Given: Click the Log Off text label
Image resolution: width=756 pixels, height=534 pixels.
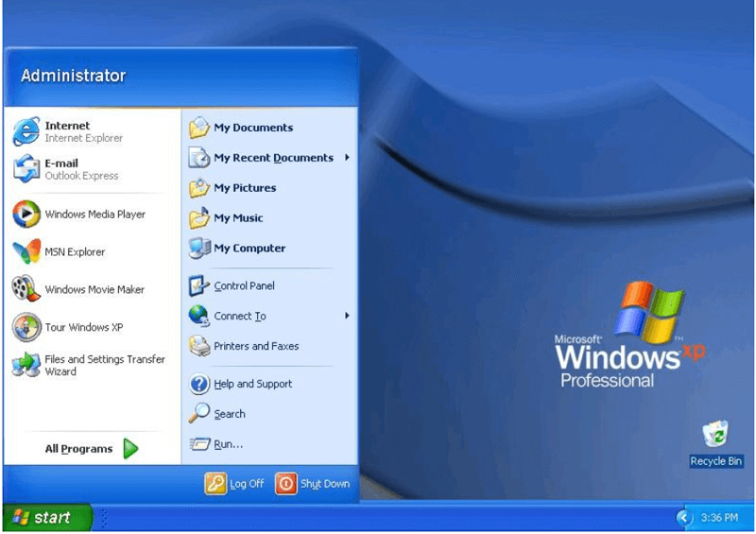Looking at the screenshot, I should (247, 484).
